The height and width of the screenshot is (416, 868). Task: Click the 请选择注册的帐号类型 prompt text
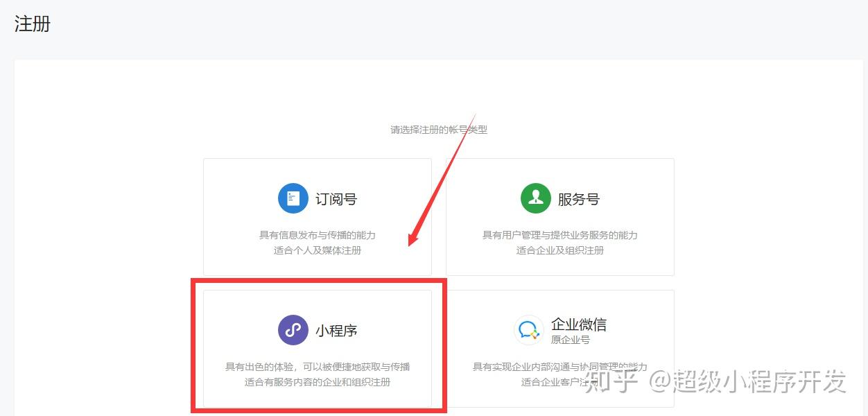[x=439, y=130]
